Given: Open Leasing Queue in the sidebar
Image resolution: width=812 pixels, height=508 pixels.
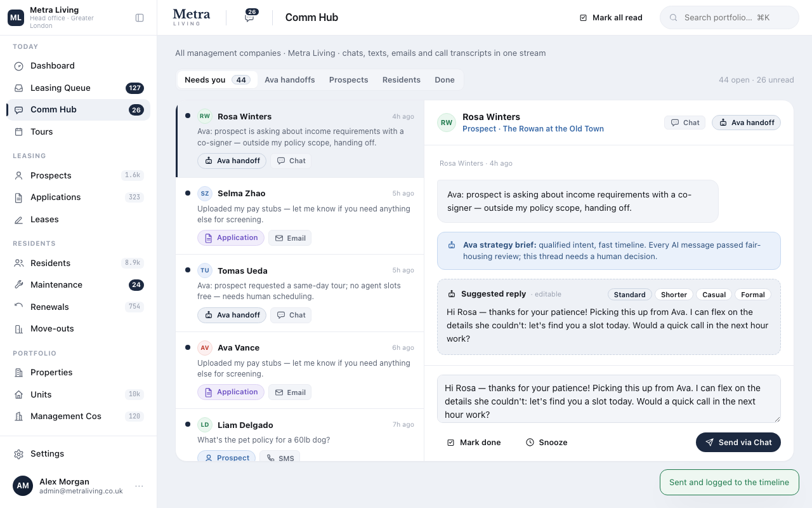Looking at the screenshot, I should click(x=79, y=88).
